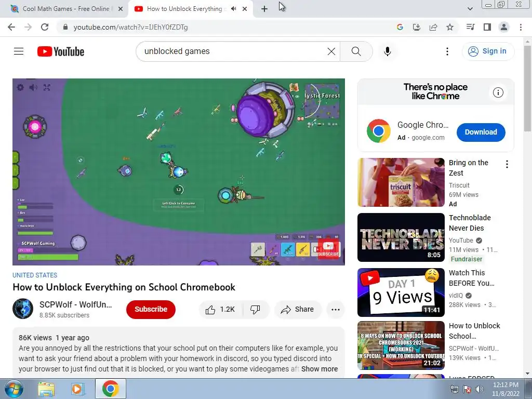Play the Day 1 9 Views thumbnail
Screen dimensions: 532x399
point(401,292)
